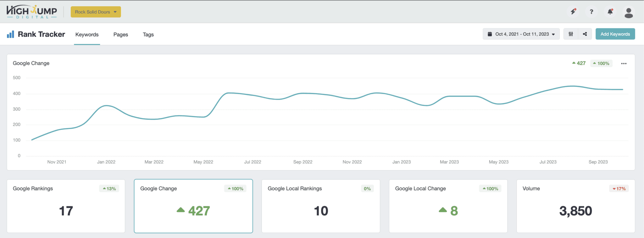The width and height of the screenshot is (644, 238).
Task: Select the Google Local Rankings card
Action: click(321, 206)
